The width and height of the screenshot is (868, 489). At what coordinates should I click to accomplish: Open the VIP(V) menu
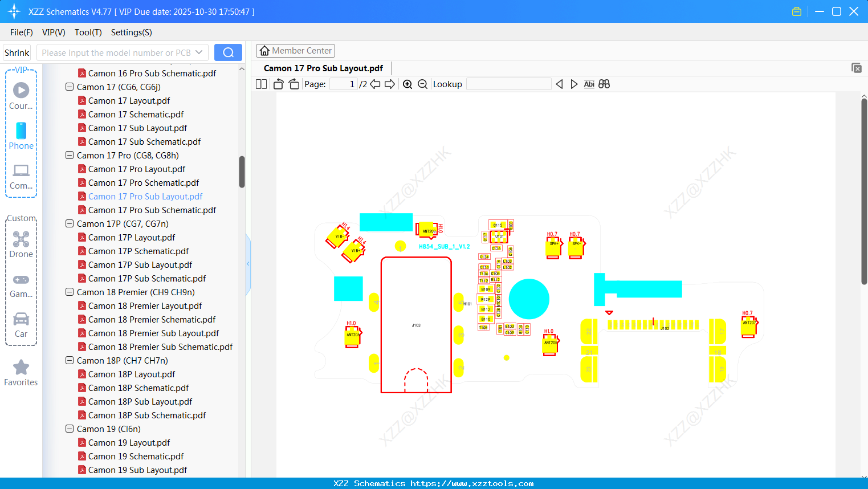point(54,32)
